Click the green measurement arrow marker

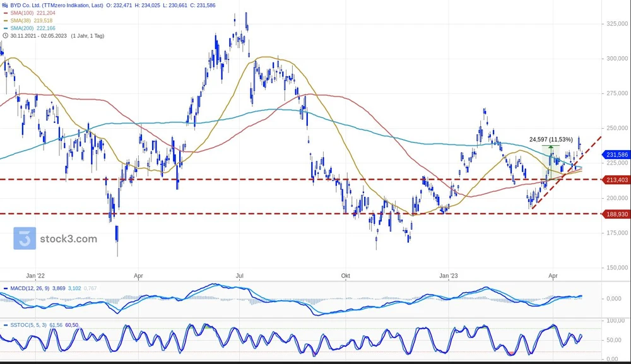coord(550,147)
